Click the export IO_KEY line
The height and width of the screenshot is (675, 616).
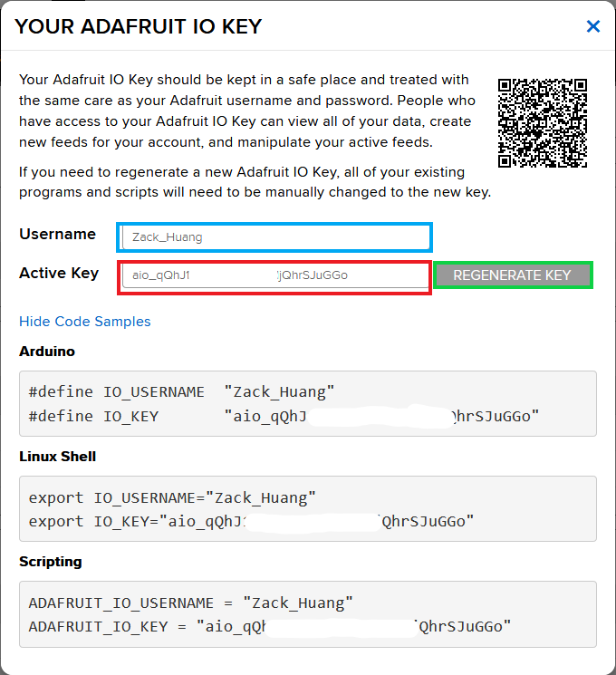251,521
